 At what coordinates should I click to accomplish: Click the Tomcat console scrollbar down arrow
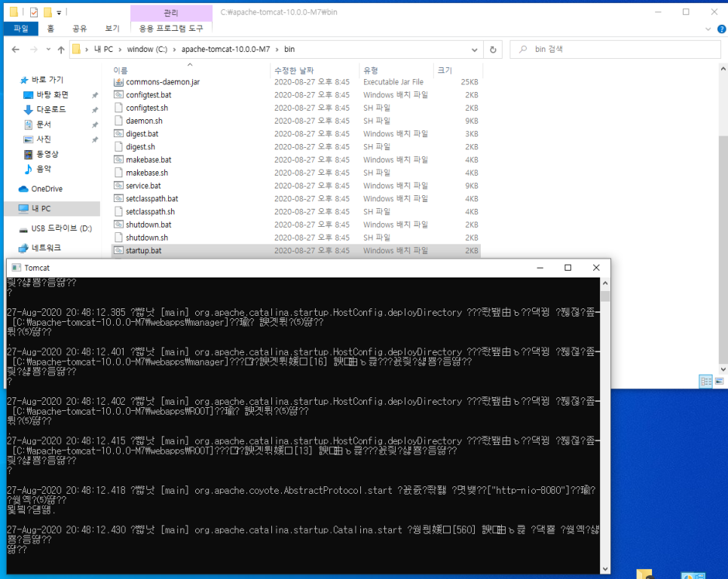pos(605,568)
